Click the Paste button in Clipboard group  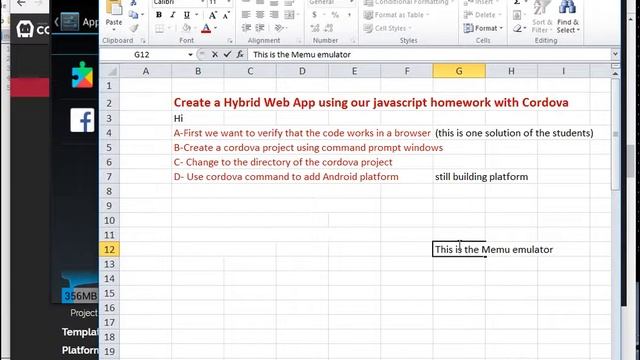click(113, 15)
